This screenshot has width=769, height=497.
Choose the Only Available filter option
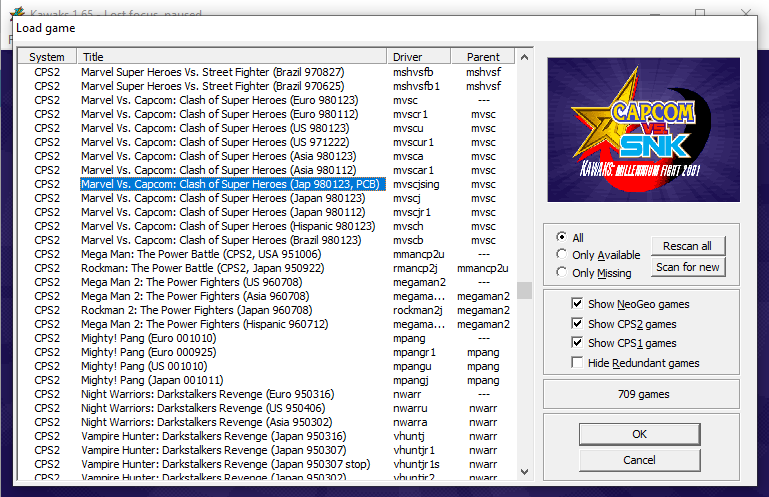coord(561,255)
